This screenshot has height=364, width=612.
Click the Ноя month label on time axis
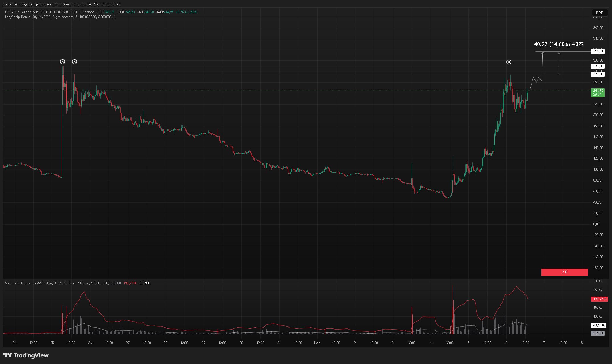point(317,343)
